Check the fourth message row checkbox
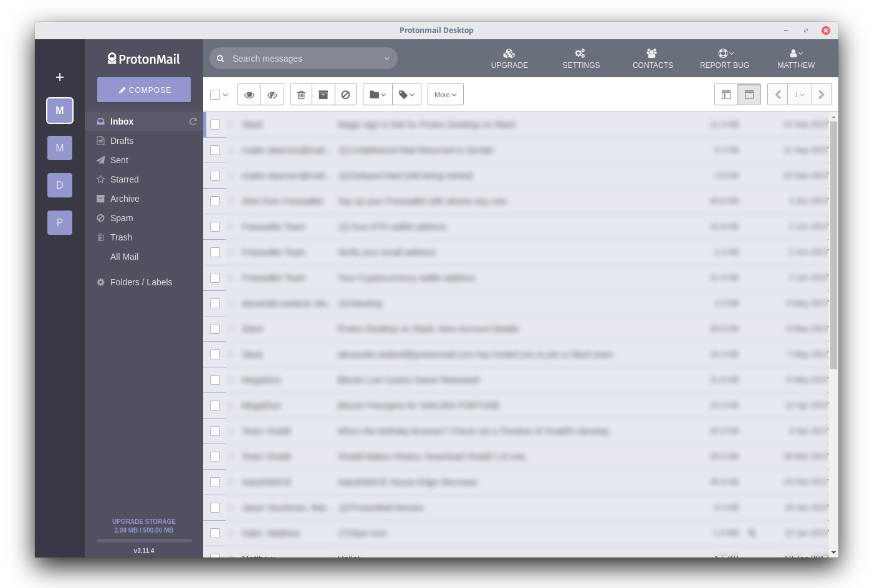 pyautogui.click(x=215, y=201)
